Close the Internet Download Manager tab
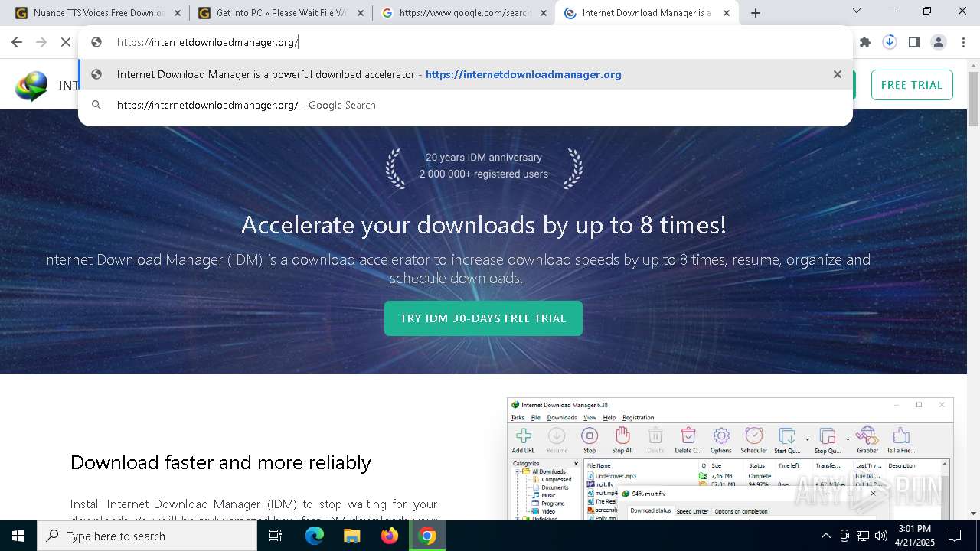Image resolution: width=980 pixels, height=551 pixels. pos(727,13)
